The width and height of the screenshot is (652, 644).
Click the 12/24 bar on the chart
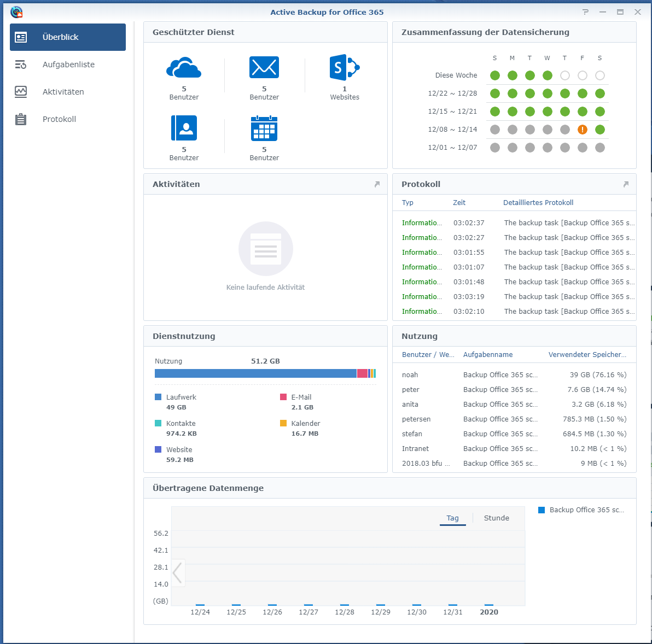[x=200, y=605]
